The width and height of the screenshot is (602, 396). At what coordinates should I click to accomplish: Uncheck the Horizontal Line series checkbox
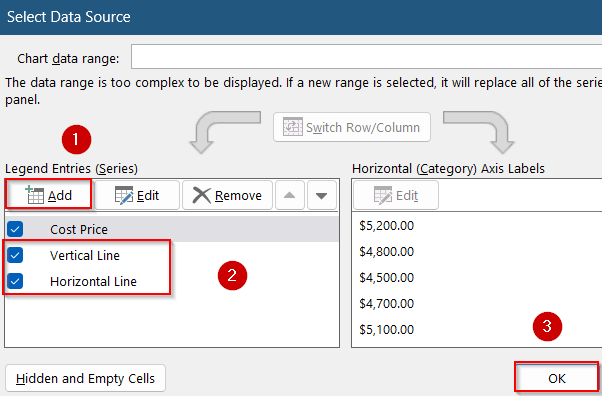point(15,281)
